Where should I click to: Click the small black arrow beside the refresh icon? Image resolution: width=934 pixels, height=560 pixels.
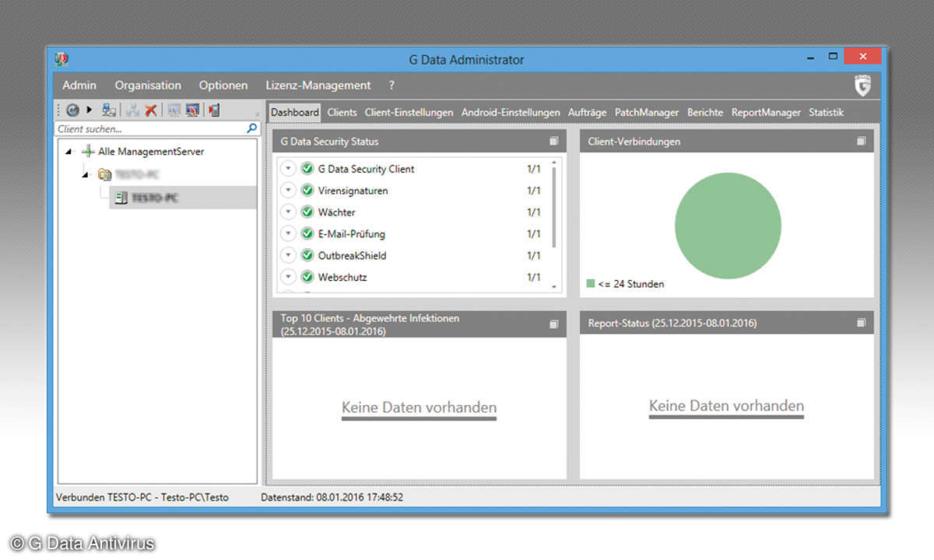90,110
